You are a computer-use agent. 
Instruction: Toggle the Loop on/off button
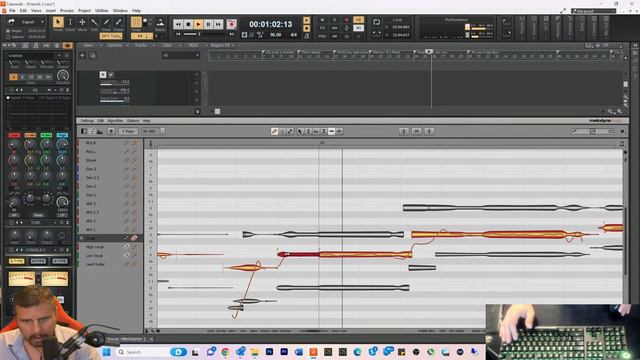pyautogui.click(x=376, y=22)
